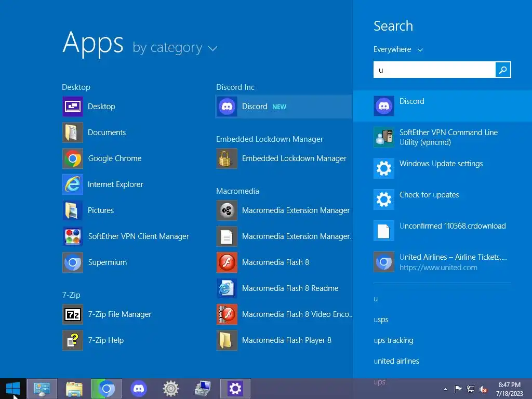Image resolution: width=532 pixels, height=399 pixels.
Task: Open Windows Update settings result
Action: tap(442, 168)
